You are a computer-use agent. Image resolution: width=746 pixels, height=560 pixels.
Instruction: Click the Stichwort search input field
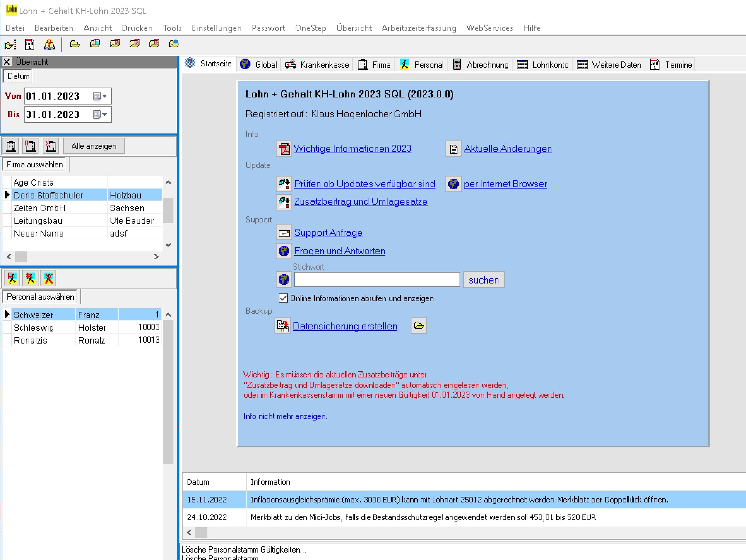tap(377, 280)
